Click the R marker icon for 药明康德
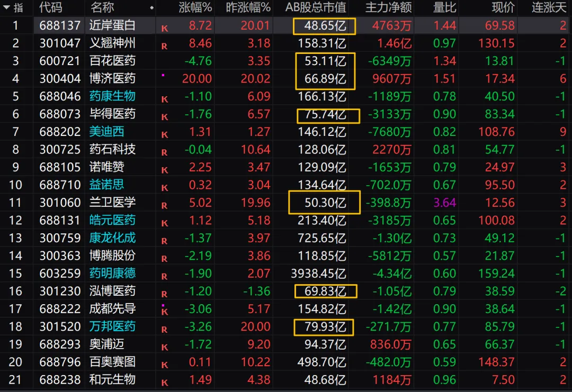Viewport: 572px width, 392px height. coord(165,277)
